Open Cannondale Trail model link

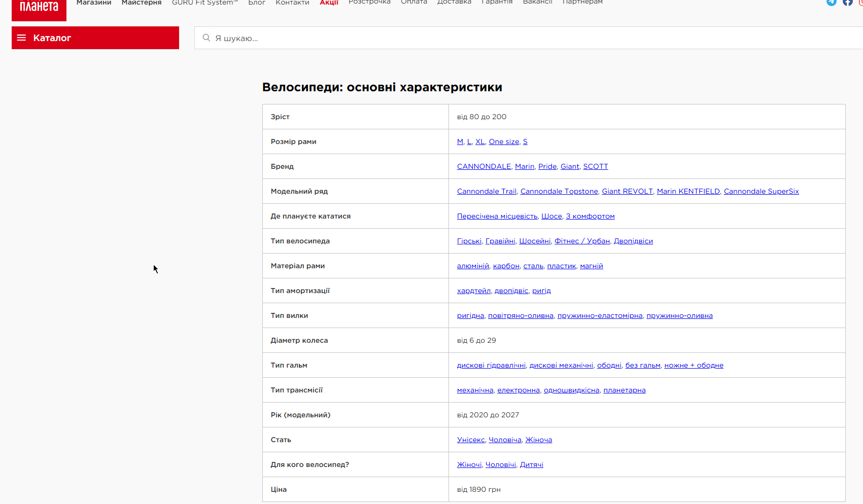pos(487,191)
